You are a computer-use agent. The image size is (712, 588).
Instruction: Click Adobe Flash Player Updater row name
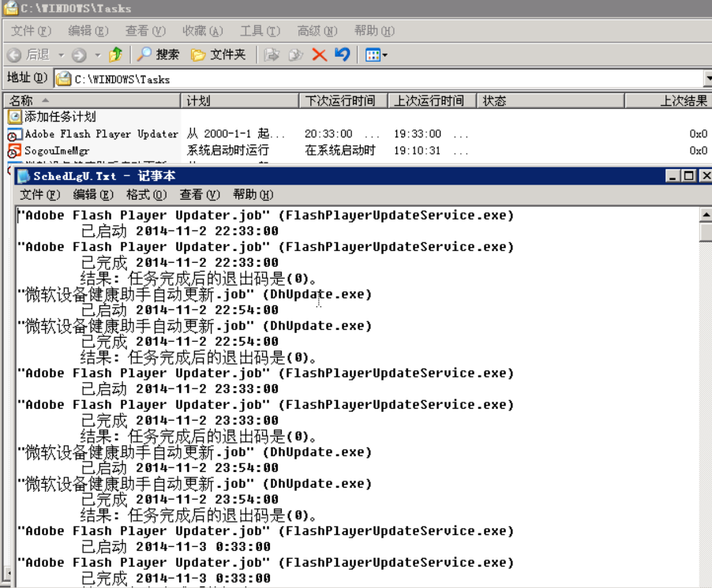pyautogui.click(x=101, y=134)
